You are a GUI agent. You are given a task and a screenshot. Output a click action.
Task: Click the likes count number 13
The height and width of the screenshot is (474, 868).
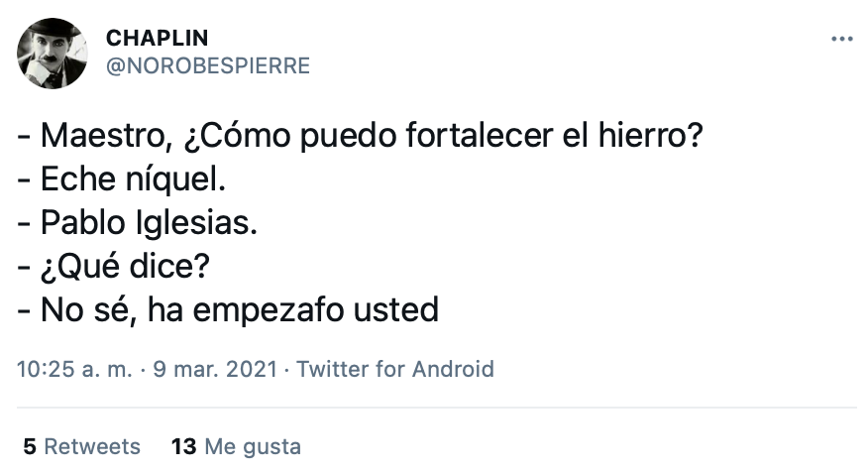click(x=184, y=446)
